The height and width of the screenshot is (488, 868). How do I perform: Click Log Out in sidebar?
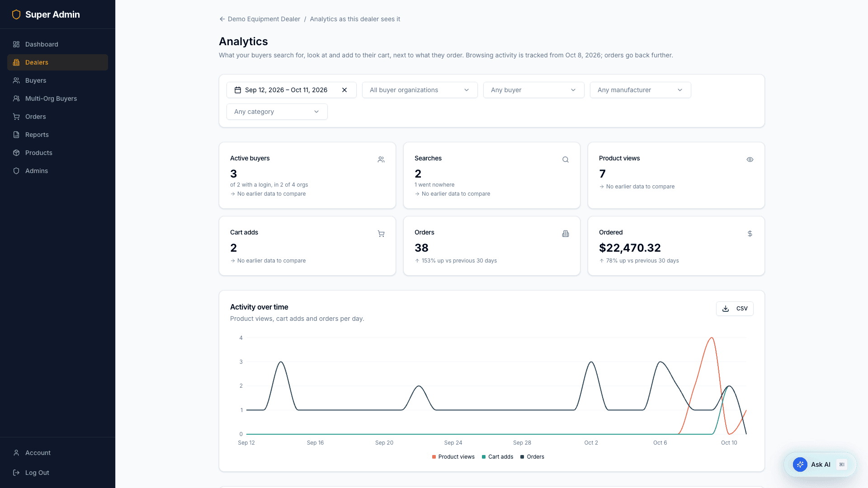(x=57, y=473)
